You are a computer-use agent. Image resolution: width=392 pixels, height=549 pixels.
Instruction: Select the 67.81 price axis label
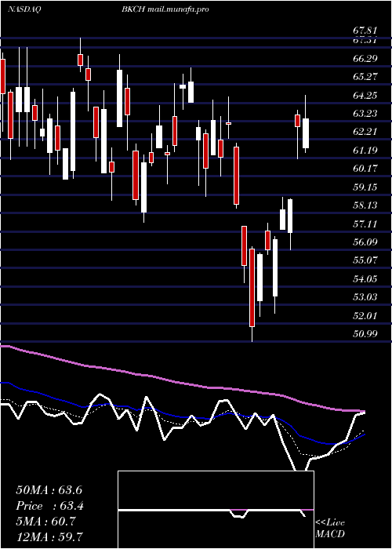click(365, 31)
